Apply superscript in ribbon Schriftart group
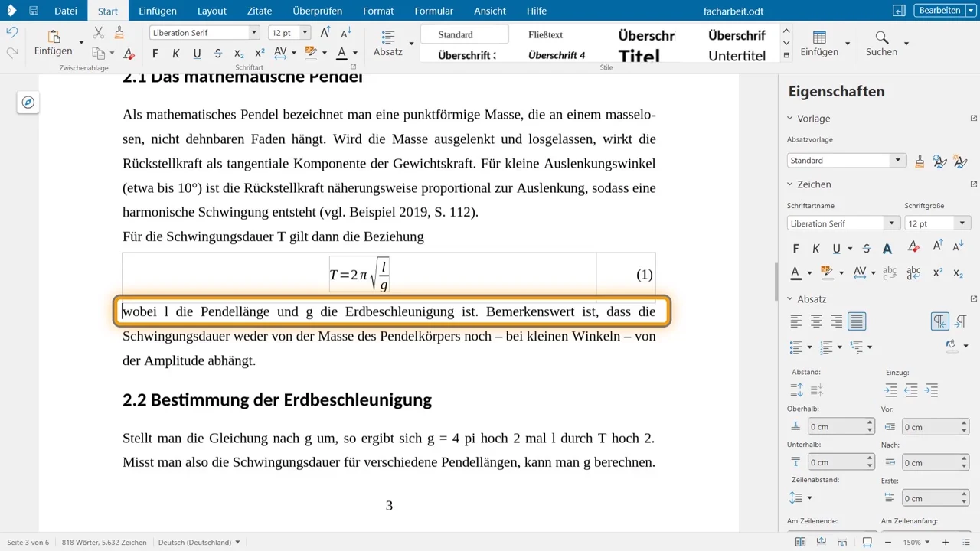The height and width of the screenshot is (551, 980). [260, 53]
